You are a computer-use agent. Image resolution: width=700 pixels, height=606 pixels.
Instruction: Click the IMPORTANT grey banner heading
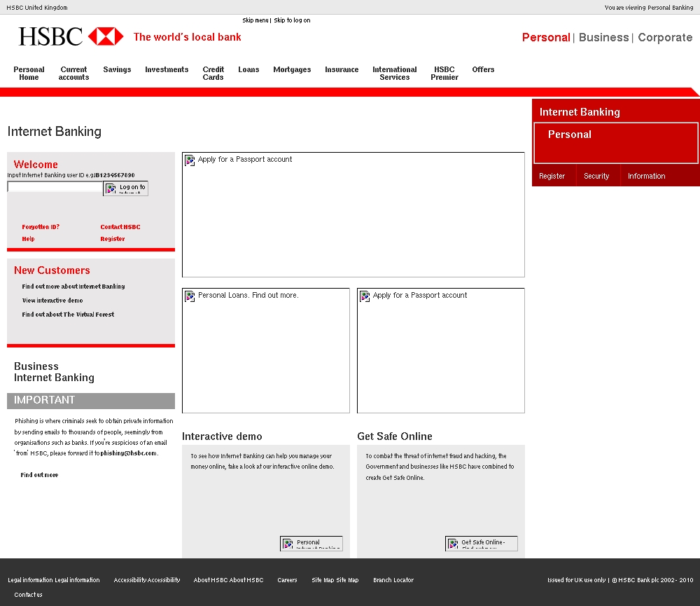coord(91,401)
